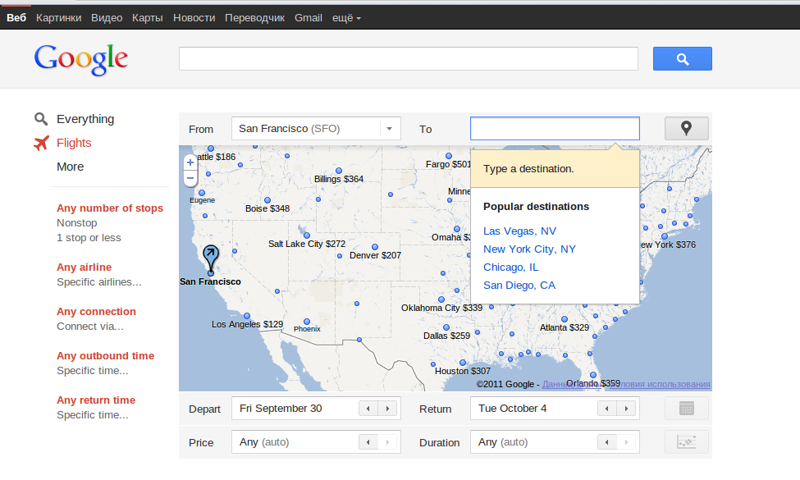Click the map pin button beside To field

[686, 128]
